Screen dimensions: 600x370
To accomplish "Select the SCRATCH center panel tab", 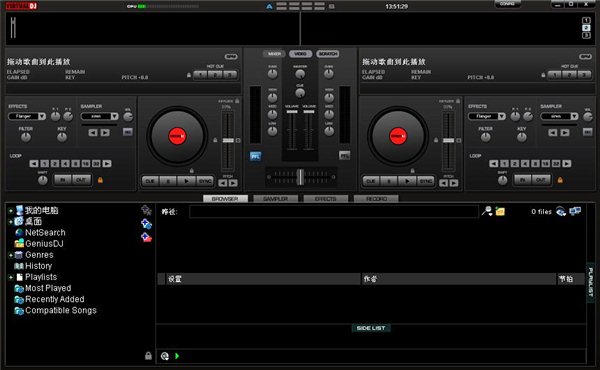I will click(328, 54).
